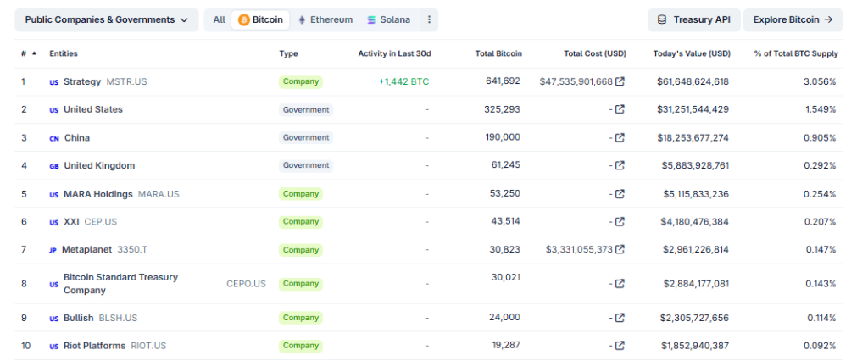Open the United States entity link
Viewport: 868px width, 361px height.
(93, 109)
